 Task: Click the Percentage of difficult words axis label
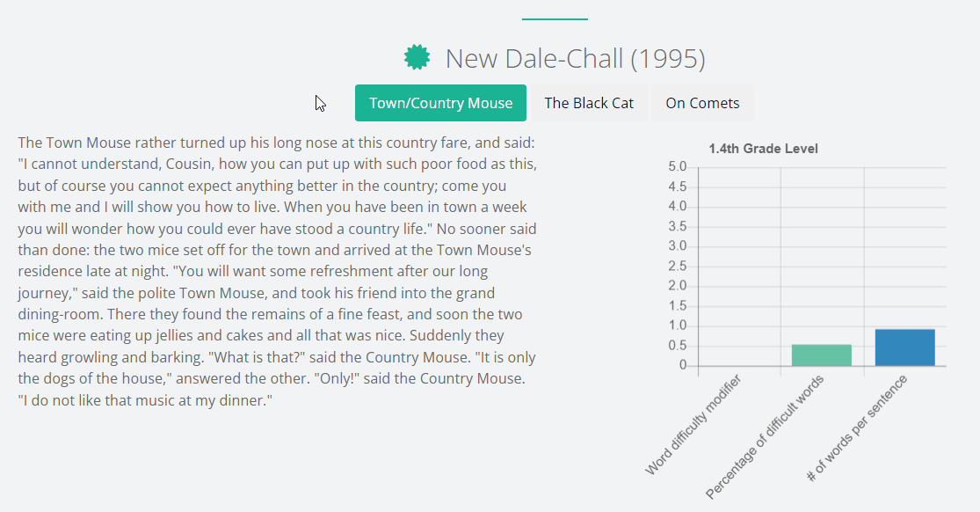tap(765, 437)
